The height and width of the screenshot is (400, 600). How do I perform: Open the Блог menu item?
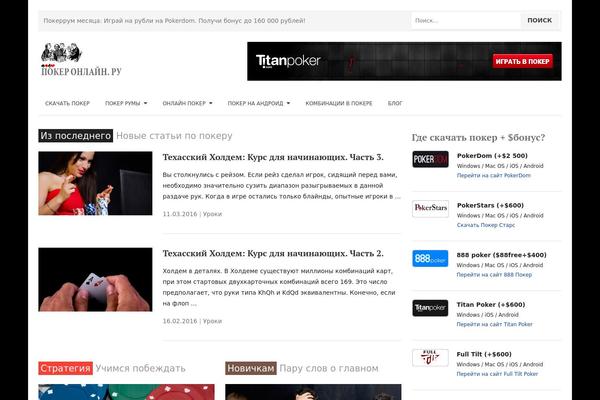point(395,103)
